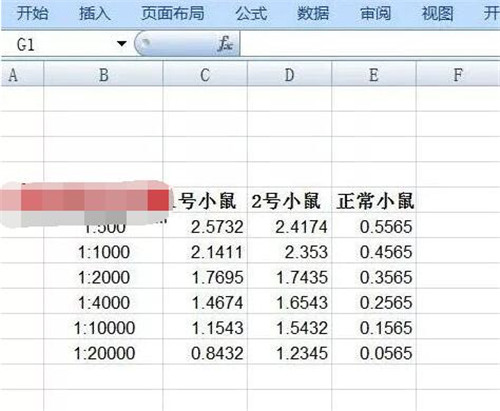Viewport: 500px width, 411px height.
Task: Select column D header
Action: pos(289,74)
